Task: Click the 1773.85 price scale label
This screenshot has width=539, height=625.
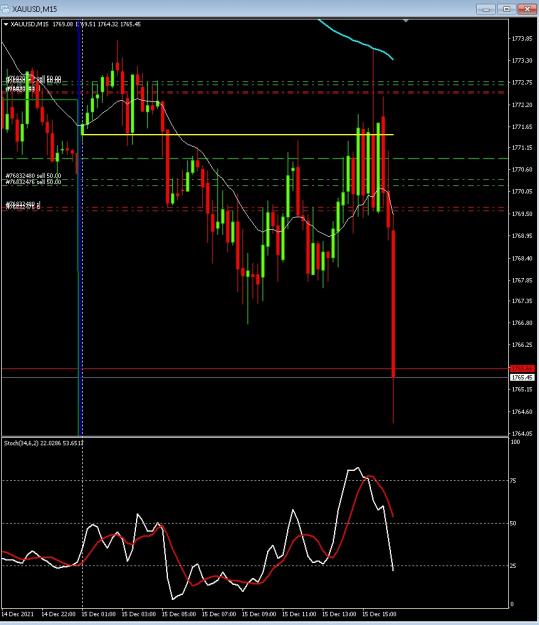Action: pyautogui.click(x=522, y=39)
